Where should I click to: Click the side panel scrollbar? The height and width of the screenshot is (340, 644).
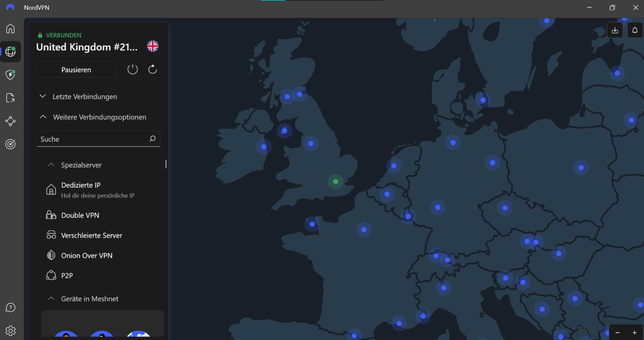(x=166, y=164)
